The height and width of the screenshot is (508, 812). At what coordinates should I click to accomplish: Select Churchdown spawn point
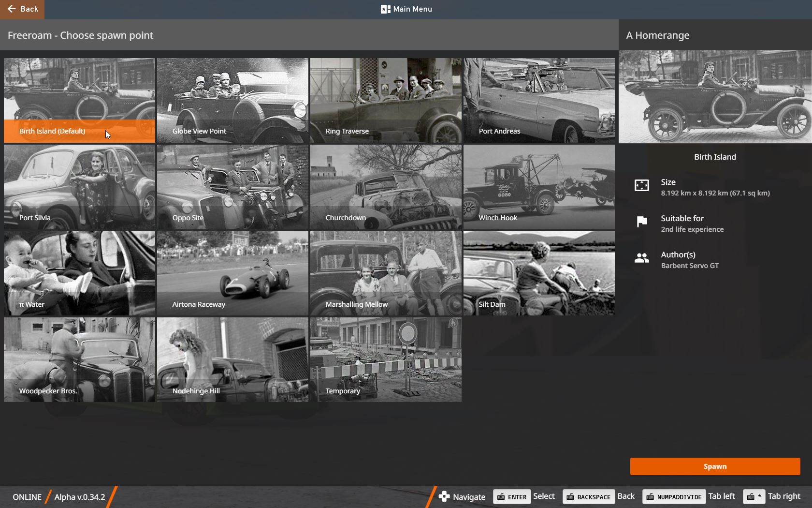click(386, 187)
